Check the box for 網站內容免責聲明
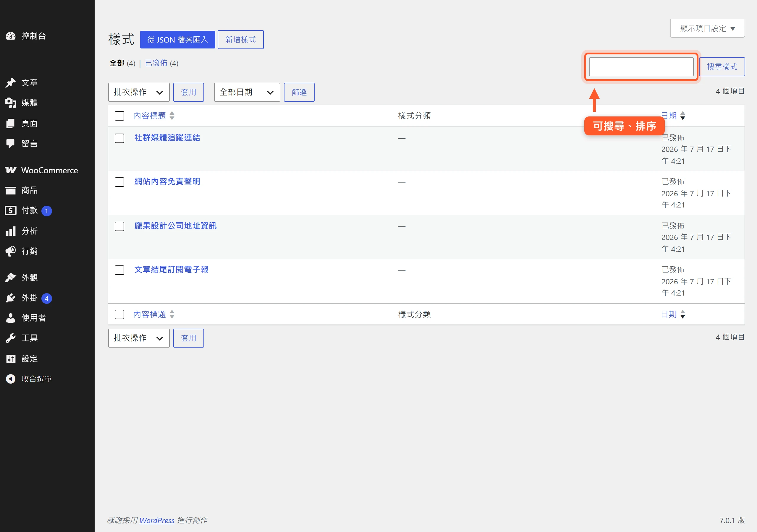The width and height of the screenshot is (757, 532). click(119, 182)
